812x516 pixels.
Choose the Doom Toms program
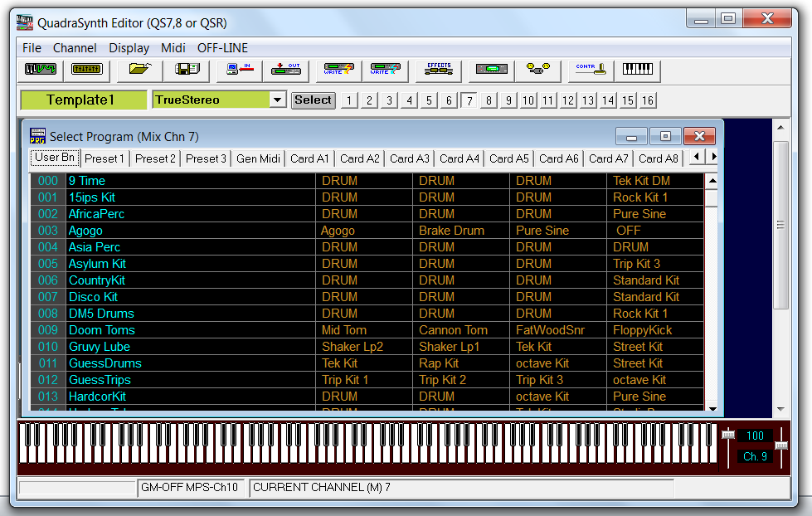pos(101,330)
